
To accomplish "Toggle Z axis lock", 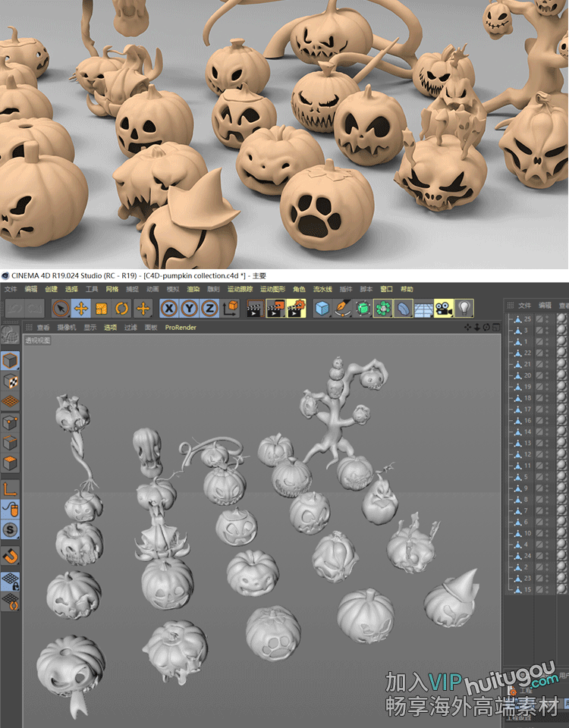I will click(x=209, y=308).
